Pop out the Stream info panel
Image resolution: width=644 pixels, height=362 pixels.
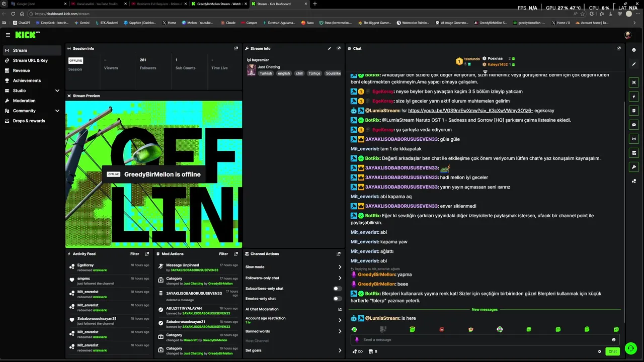[x=339, y=49]
